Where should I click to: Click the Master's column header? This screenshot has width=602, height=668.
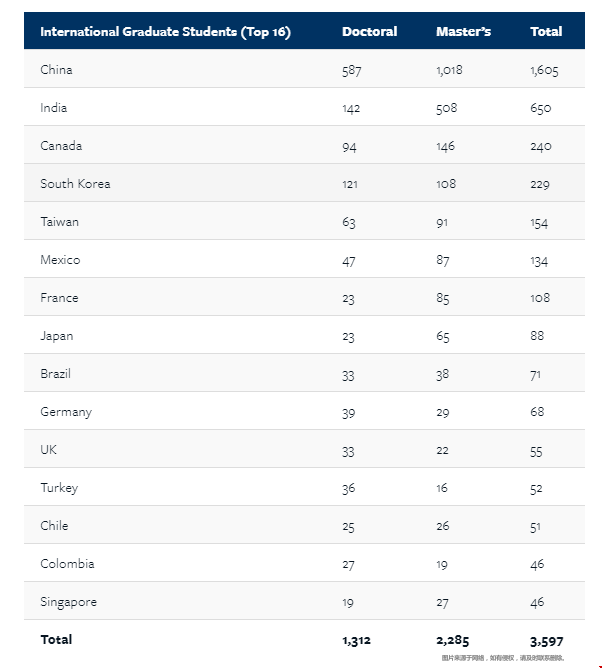point(463,32)
